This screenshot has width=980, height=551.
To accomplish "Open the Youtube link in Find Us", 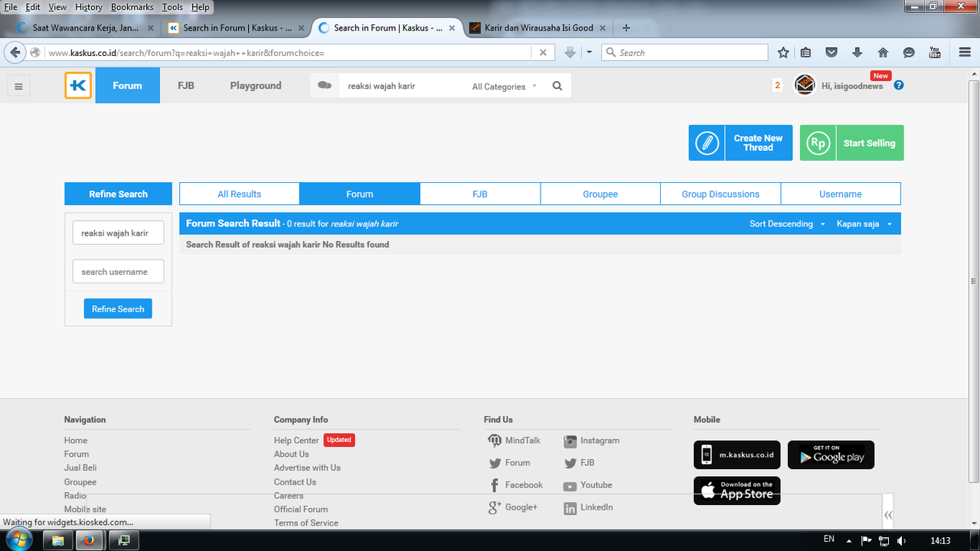I will coord(587,485).
